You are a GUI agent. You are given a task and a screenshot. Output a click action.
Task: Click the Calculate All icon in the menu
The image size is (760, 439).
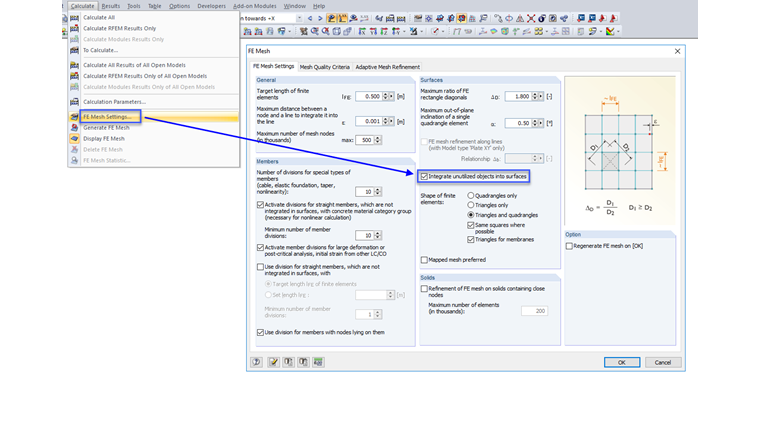(74, 17)
